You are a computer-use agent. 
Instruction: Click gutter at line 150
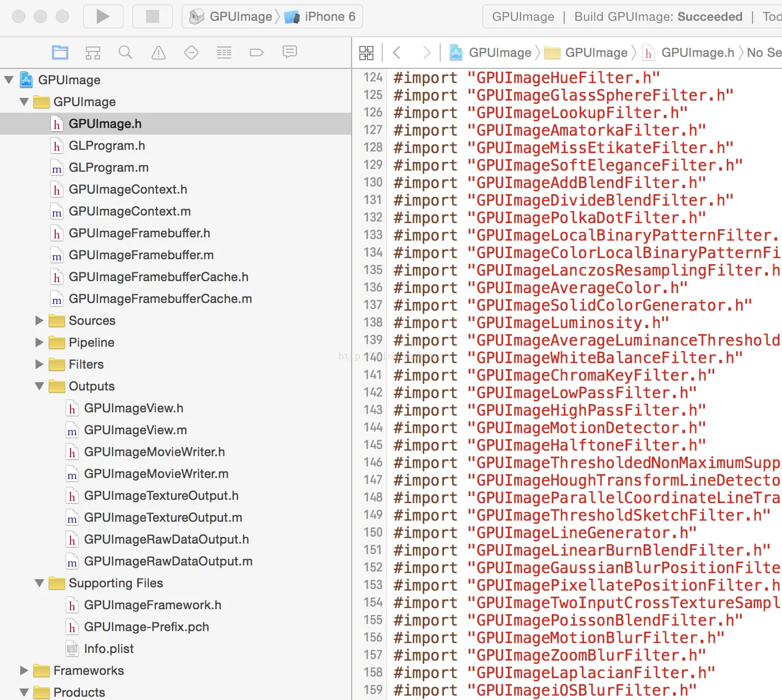coord(373,533)
